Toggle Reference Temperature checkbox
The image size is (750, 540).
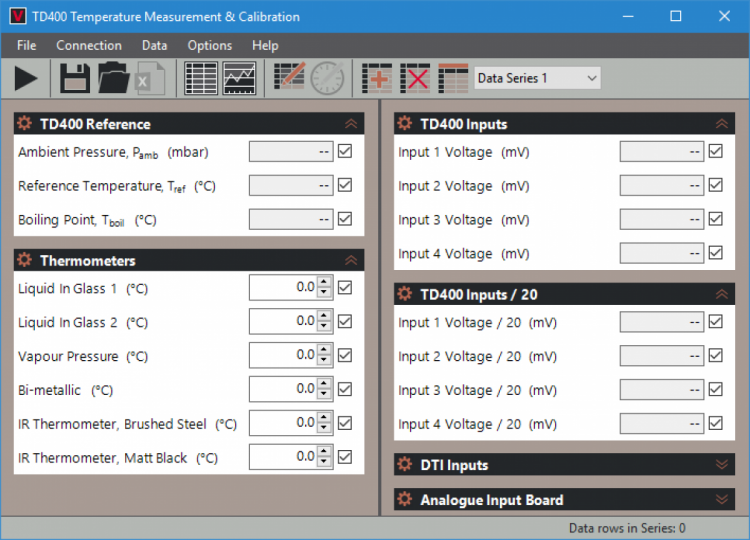pyautogui.click(x=345, y=185)
